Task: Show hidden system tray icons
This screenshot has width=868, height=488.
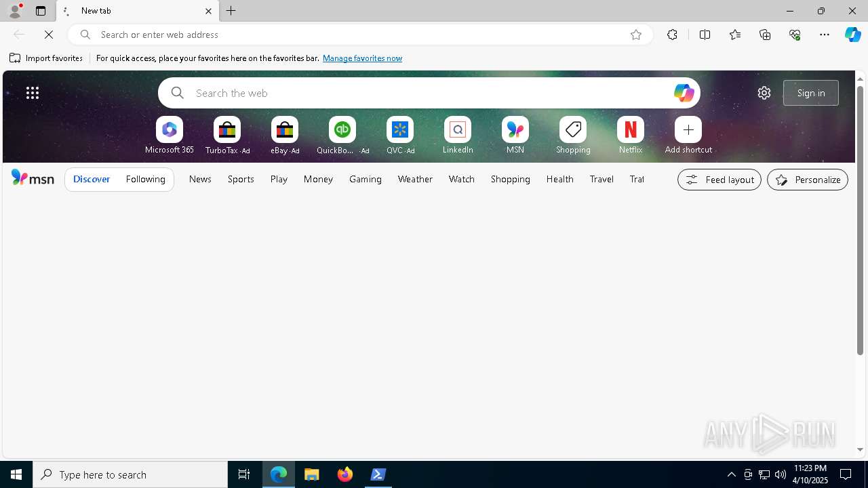Action: tap(731, 474)
